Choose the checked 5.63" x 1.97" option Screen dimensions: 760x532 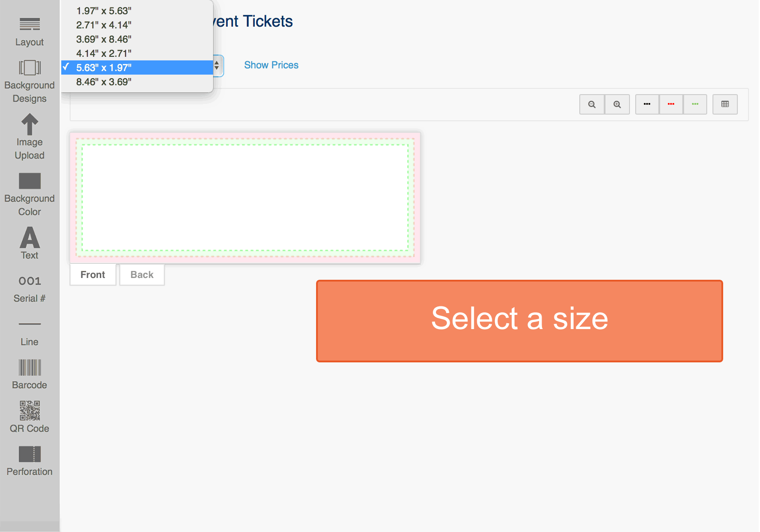[137, 67]
